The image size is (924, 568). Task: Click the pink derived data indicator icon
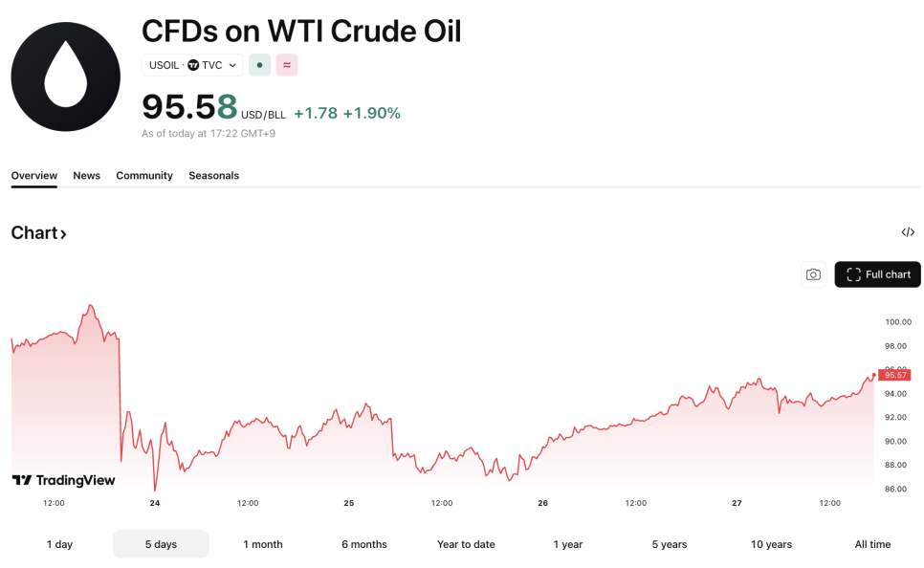coord(287,65)
